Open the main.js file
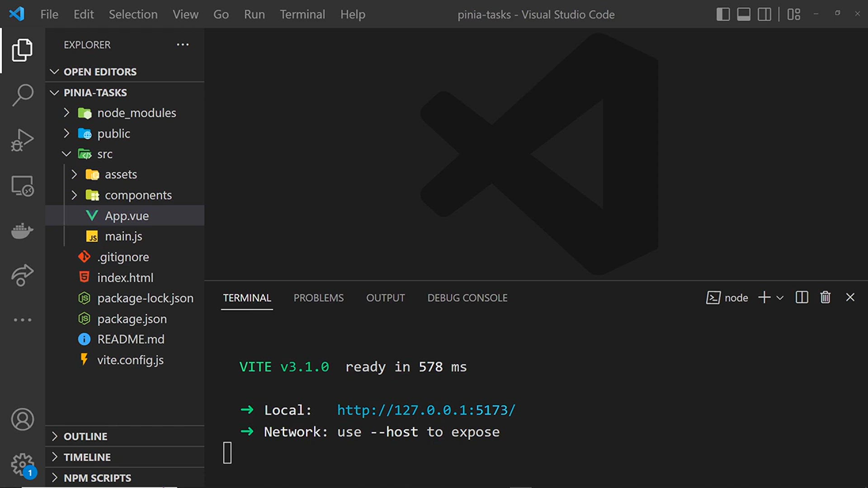This screenshot has height=488, width=868. tap(125, 236)
